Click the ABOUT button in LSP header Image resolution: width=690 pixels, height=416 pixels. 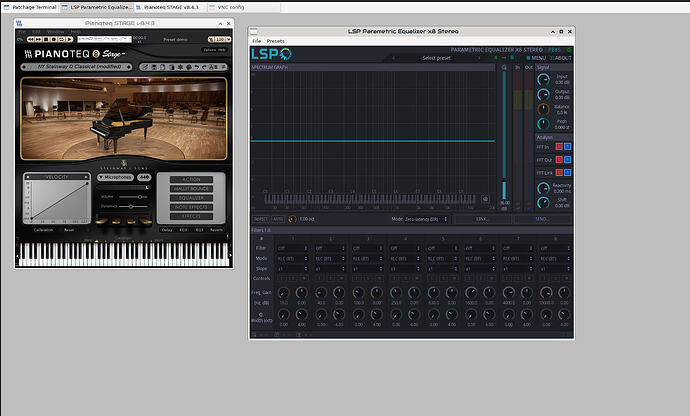click(561, 58)
